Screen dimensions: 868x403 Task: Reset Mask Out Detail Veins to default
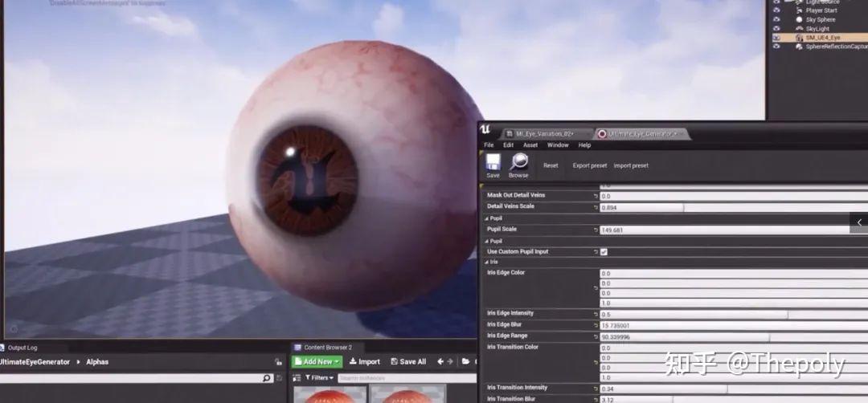pyautogui.click(x=596, y=196)
